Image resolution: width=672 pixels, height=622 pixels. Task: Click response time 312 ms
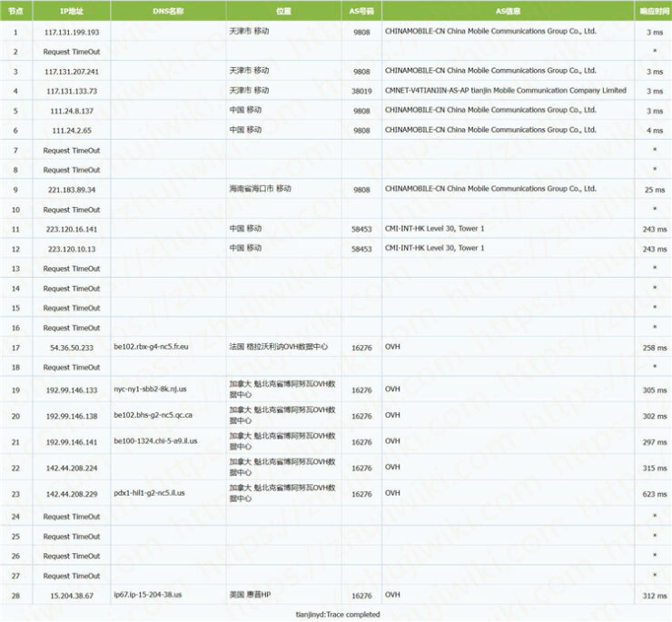[x=655, y=596]
